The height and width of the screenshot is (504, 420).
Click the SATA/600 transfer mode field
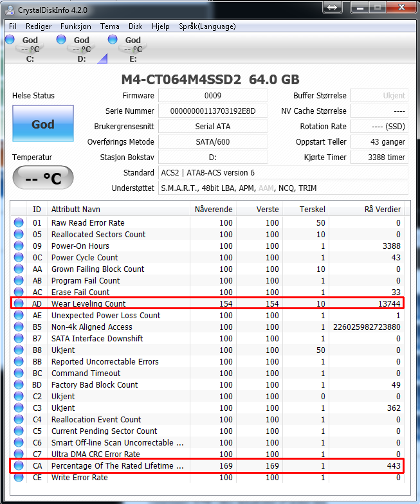pyautogui.click(x=213, y=141)
